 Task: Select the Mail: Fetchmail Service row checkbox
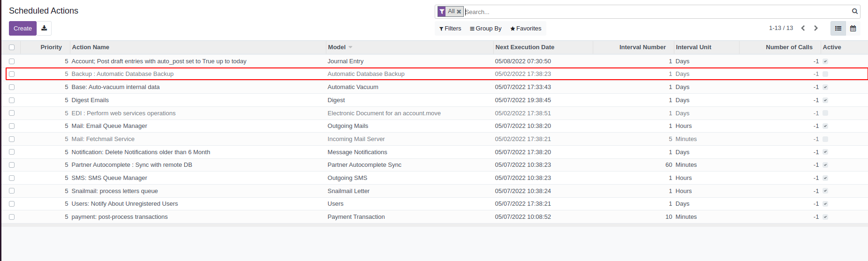[12, 139]
